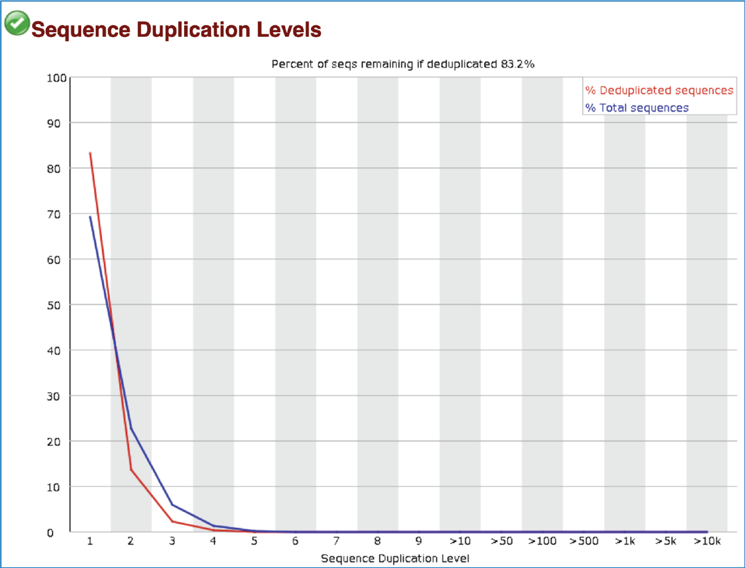Click the Sequence Duplication Level axis title
The width and height of the screenshot is (745, 568).
coord(395,558)
